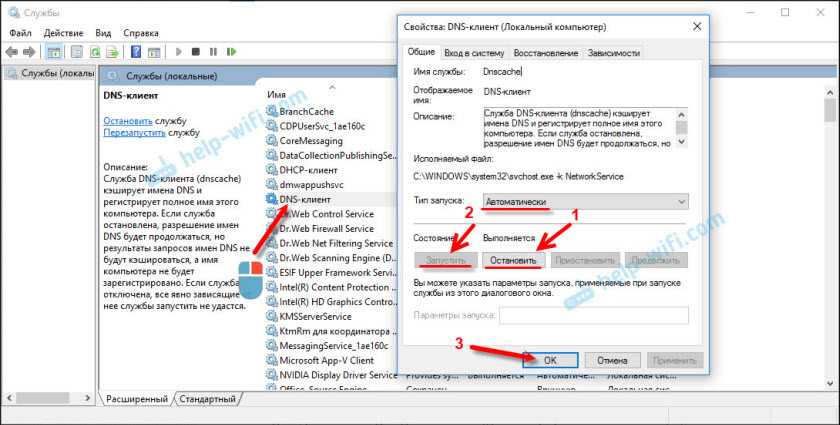Switch to the Стандартный view tab

pos(207,399)
